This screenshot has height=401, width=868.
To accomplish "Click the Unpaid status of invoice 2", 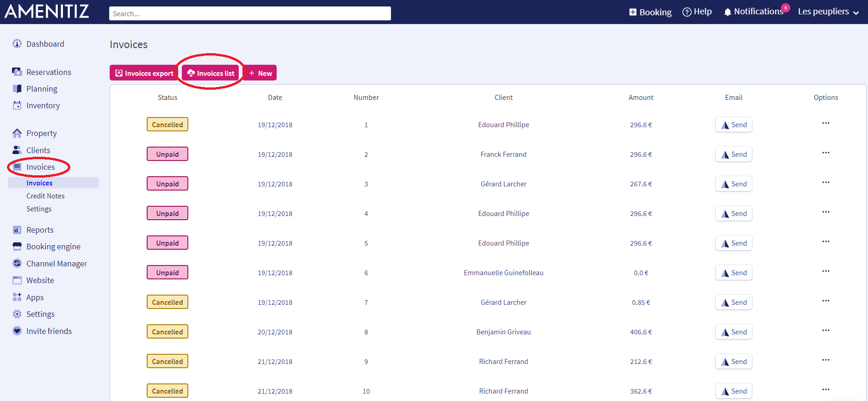I will pos(167,154).
